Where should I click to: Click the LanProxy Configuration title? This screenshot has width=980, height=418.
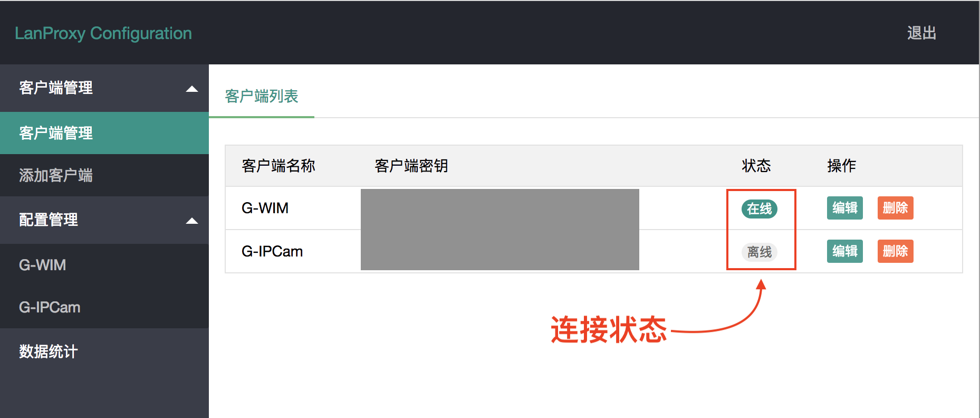tap(103, 33)
